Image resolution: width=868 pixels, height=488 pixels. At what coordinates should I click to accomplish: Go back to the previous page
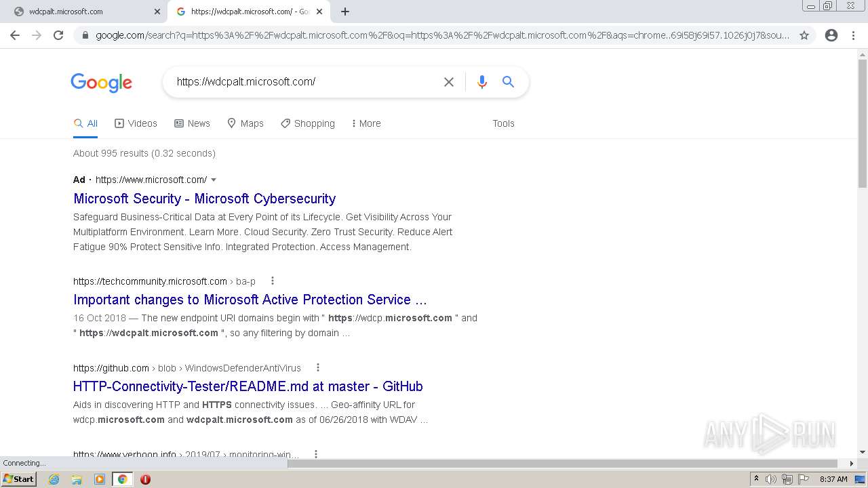15,35
